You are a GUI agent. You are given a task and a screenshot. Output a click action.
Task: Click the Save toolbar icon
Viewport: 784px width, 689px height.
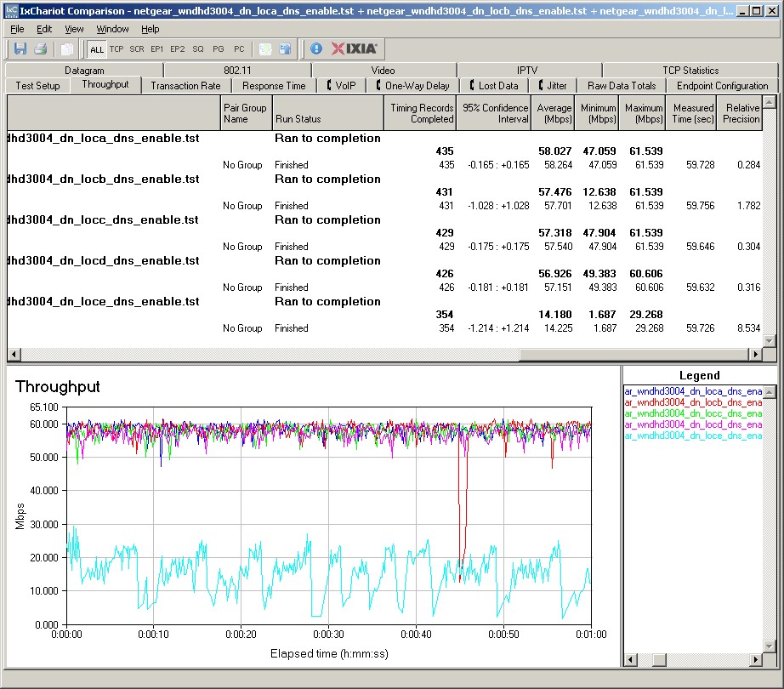tap(20, 49)
